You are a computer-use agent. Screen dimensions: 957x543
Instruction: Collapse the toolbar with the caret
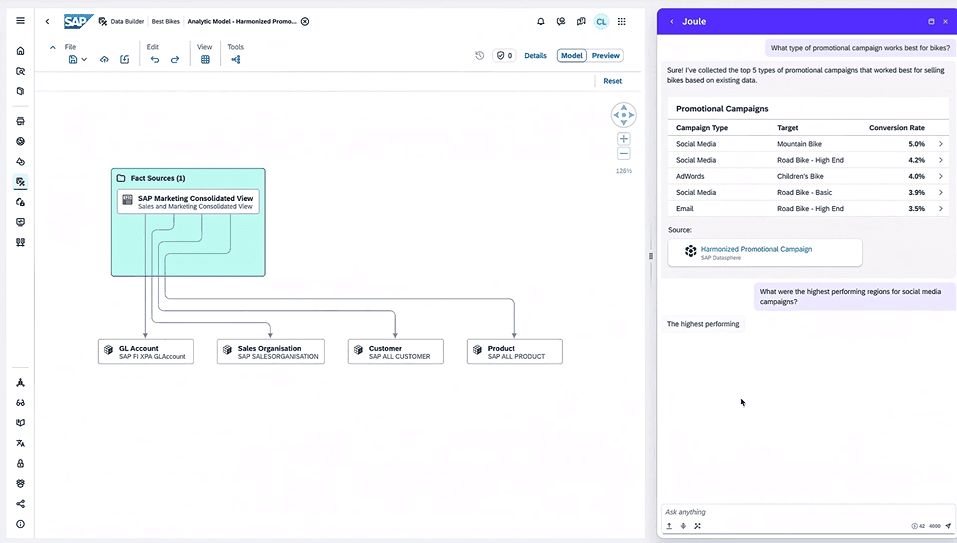click(x=52, y=47)
